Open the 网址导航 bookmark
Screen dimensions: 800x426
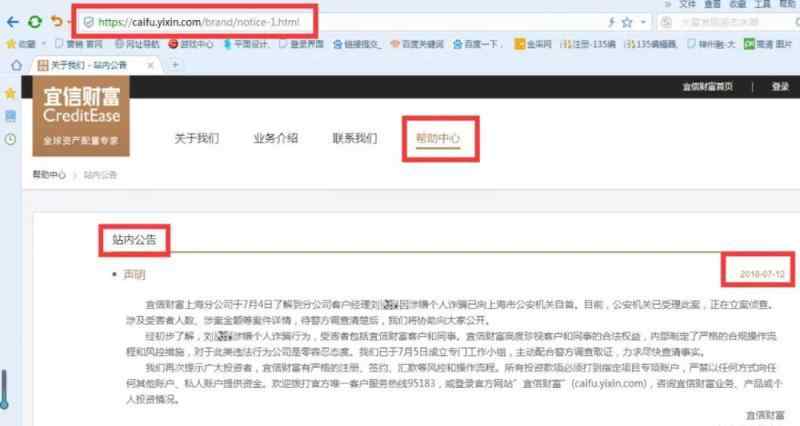coord(137,44)
